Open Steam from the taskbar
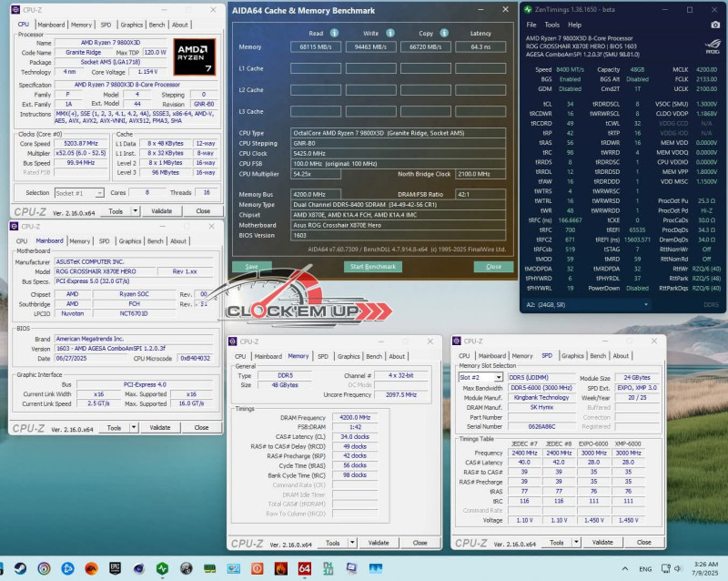 tap(20, 568)
